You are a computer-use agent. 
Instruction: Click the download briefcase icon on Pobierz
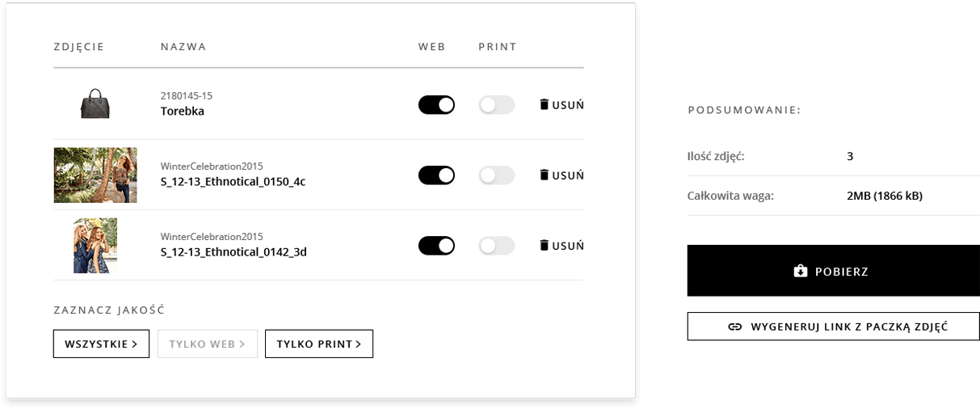801,271
